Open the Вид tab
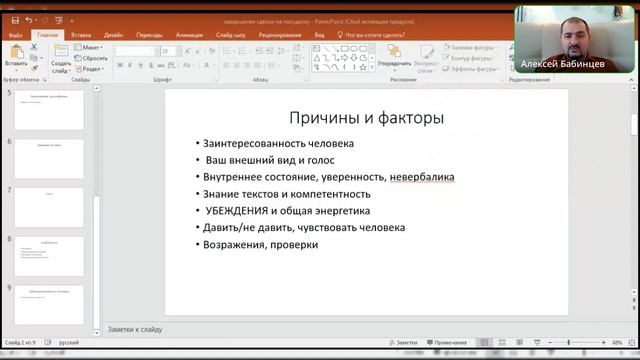Viewport: 640px width, 360px height. 320,35
